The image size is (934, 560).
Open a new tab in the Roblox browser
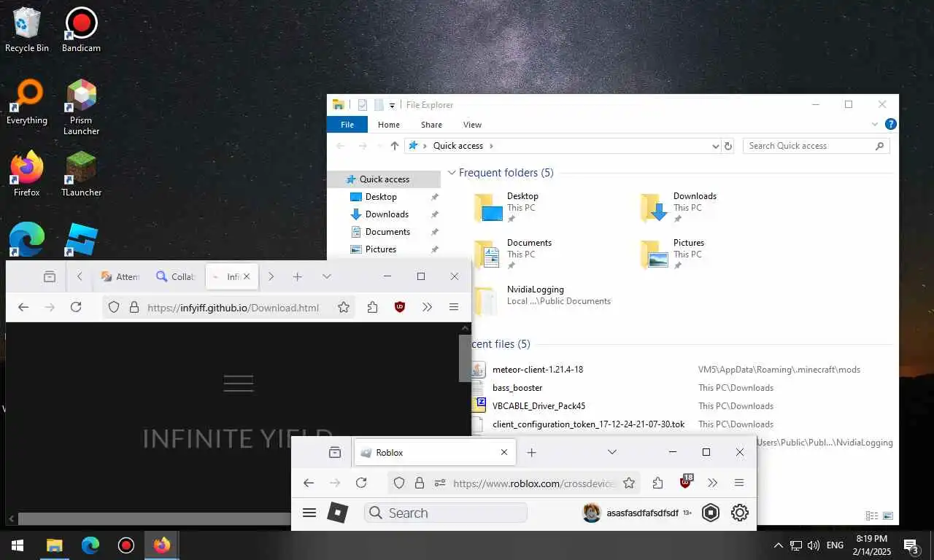coord(531,452)
